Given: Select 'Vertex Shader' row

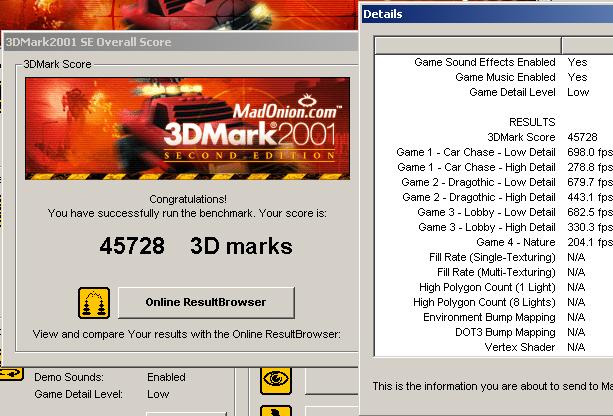Looking at the screenshot, I should pos(494,347).
